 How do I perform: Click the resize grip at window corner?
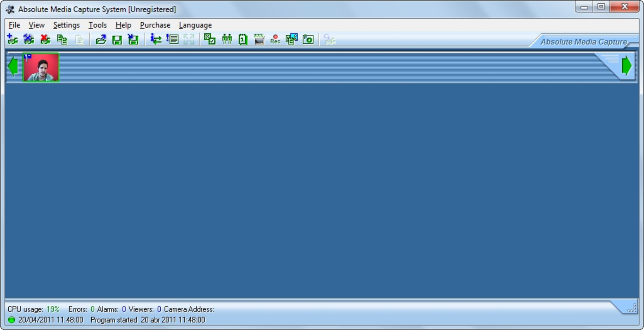click(x=632, y=309)
